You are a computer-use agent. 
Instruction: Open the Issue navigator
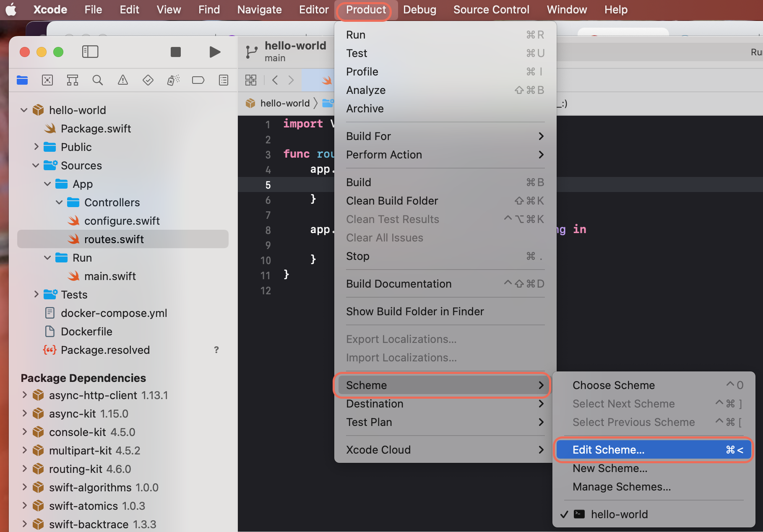122,80
